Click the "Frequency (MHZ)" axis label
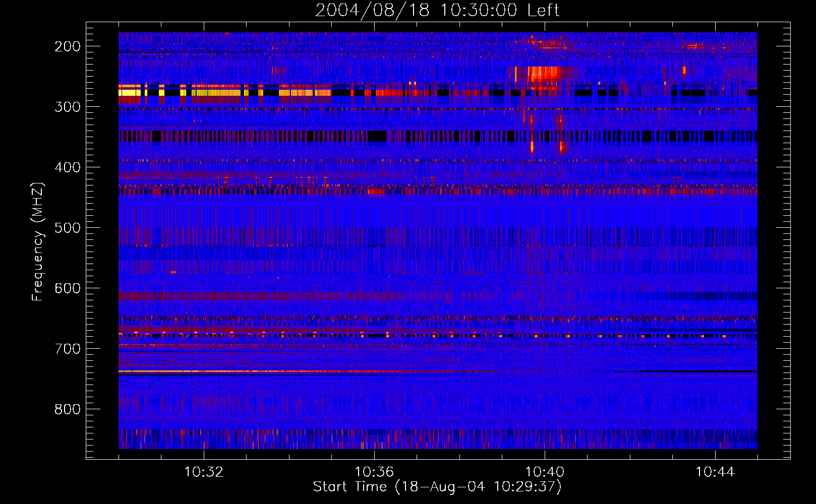 click(37, 241)
